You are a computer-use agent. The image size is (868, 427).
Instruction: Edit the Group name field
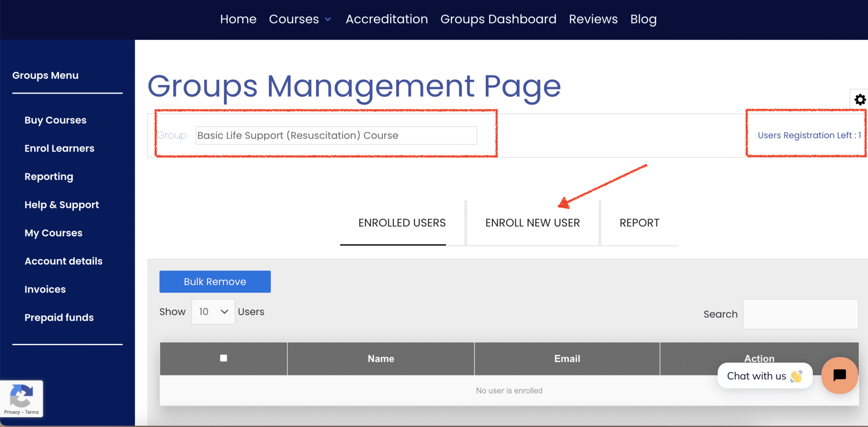pyautogui.click(x=336, y=135)
